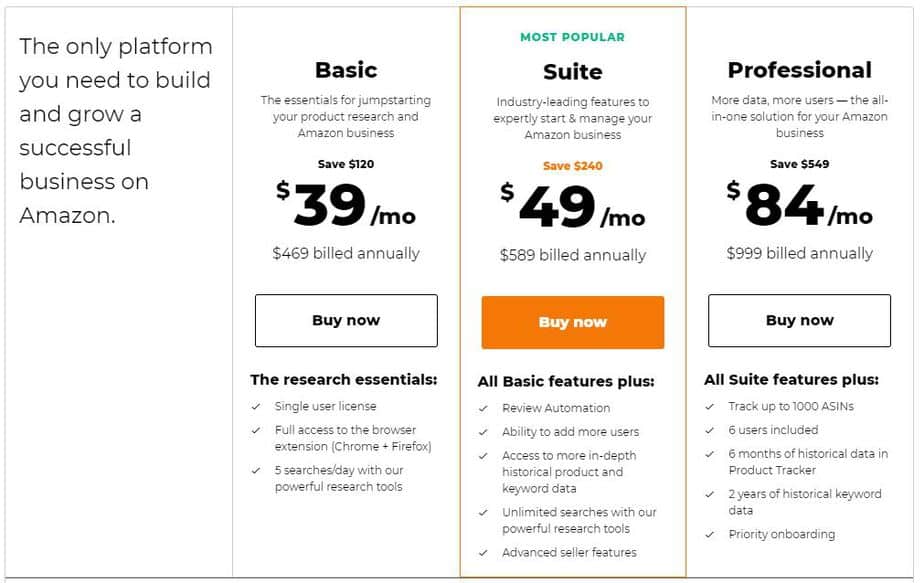
Task: Select the Professional plan heading
Action: pyautogui.click(x=799, y=70)
